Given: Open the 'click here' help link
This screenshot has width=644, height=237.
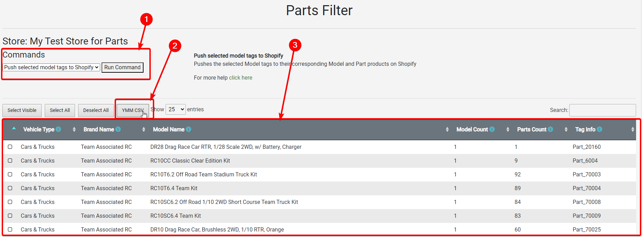Looking at the screenshot, I should tap(241, 78).
